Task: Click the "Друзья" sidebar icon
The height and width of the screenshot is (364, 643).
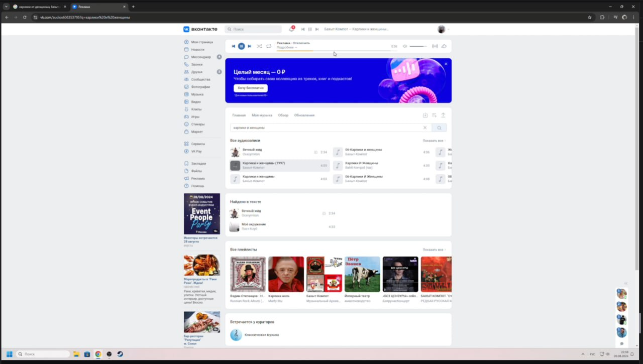Action: (186, 72)
